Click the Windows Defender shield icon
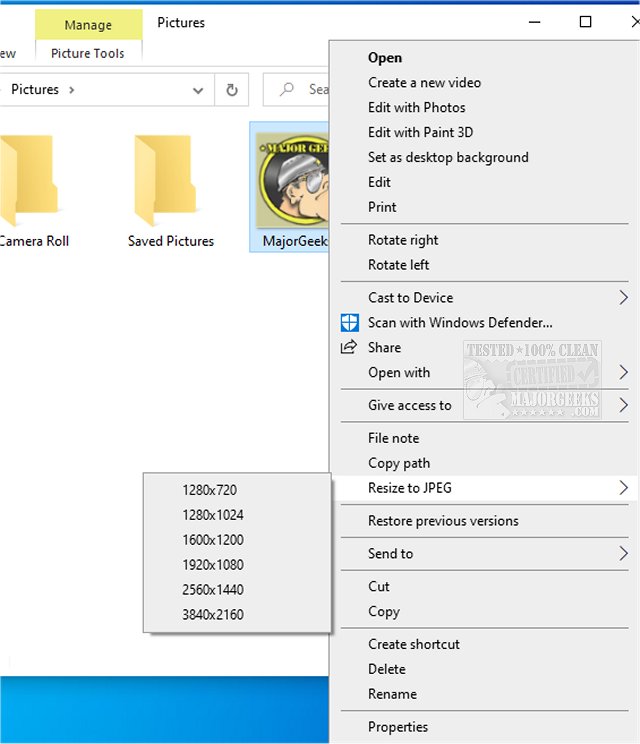This screenshot has height=744, width=640. pos(349,322)
